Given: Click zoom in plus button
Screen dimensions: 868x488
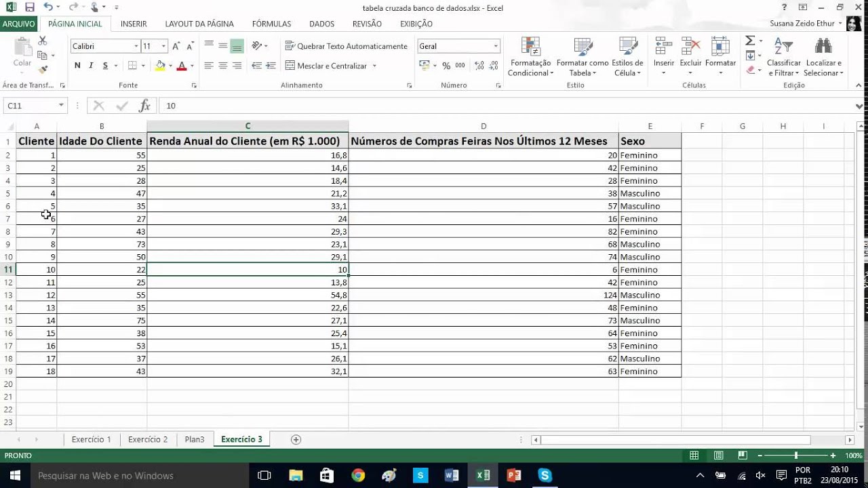Looking at the screenshot, I should [833, 455].
